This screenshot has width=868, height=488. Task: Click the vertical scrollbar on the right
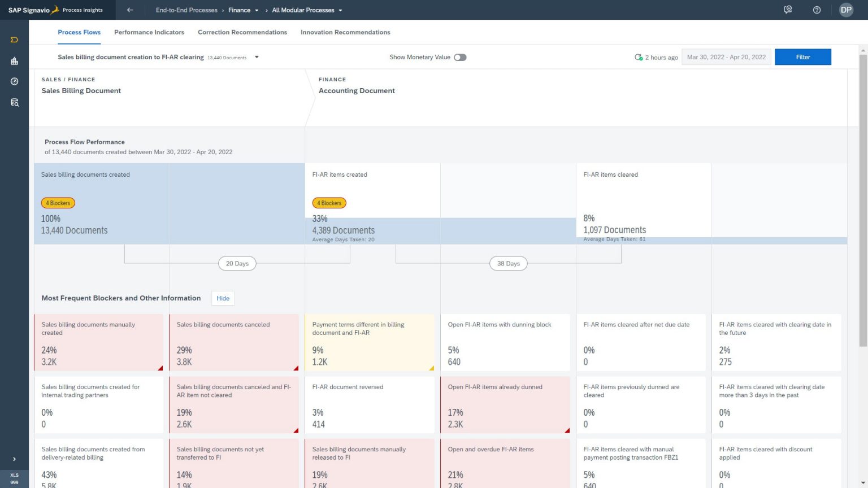pyautogui.click(x=862, y=198)
